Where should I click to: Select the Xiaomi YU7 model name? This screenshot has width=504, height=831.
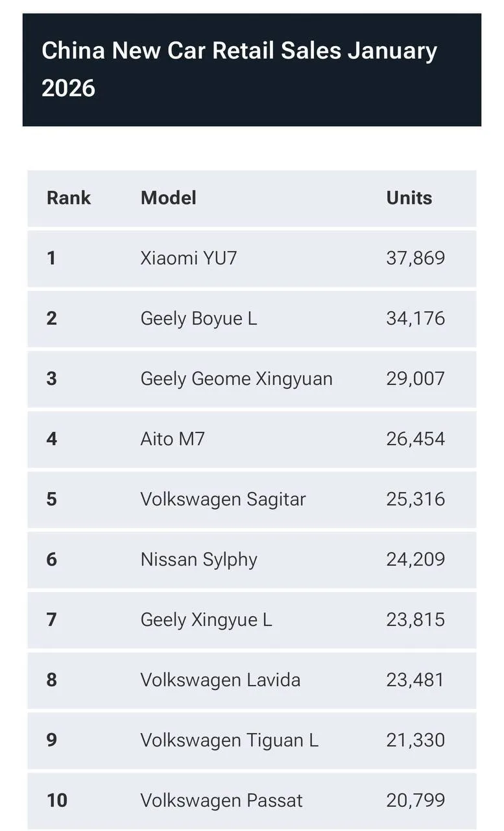pos(189,258)
